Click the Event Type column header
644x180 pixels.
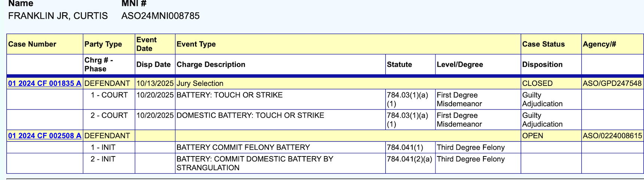(x=196, y=44)
